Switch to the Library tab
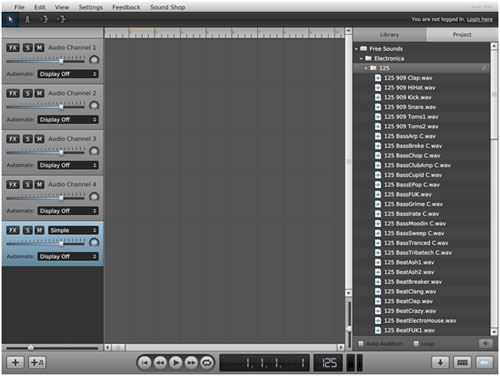500x376 pixels. click(389, 35)
